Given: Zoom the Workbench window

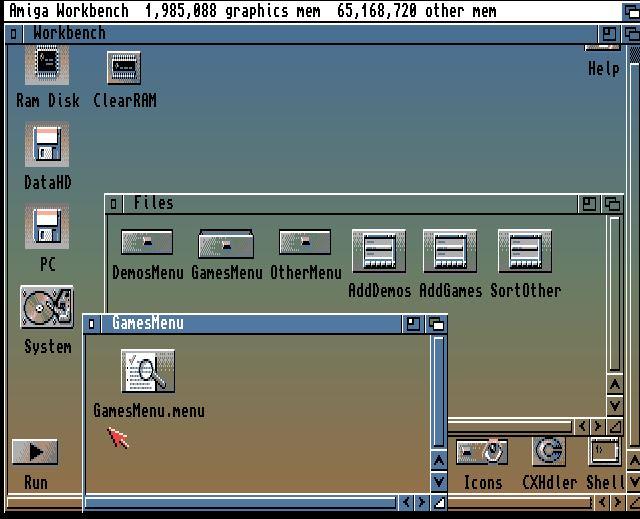Looking at the screenshot, I should [609, 34].
